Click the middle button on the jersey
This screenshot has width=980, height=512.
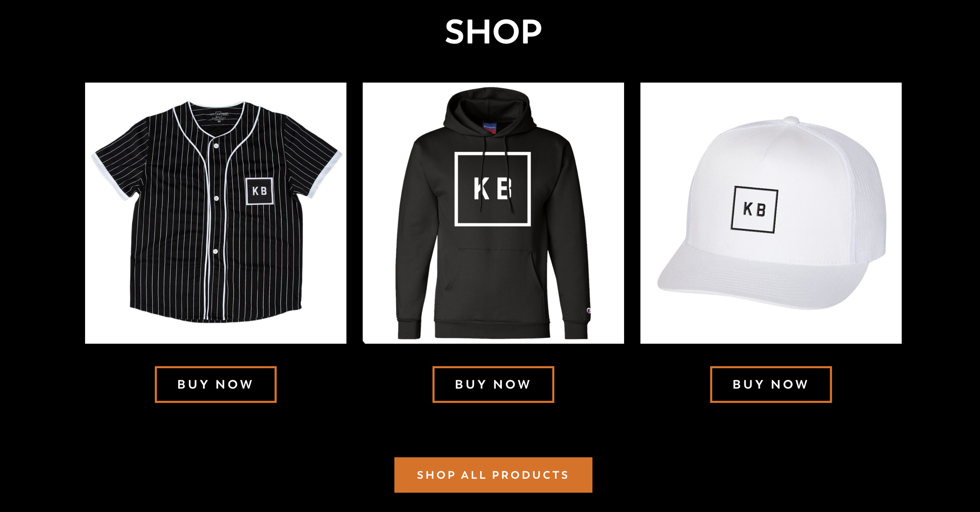[x=216, y=199]
